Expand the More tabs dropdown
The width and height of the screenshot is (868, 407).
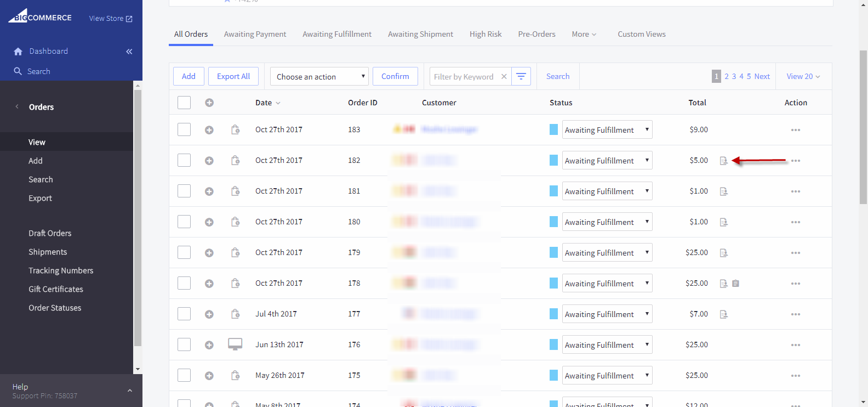(x=584, y=34)
